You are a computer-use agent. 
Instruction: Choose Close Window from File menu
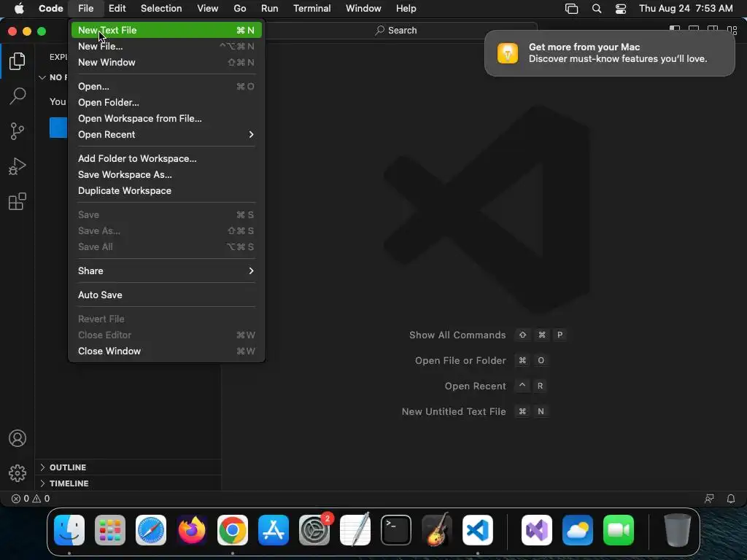pyautogui.click(x=166, y=351)
